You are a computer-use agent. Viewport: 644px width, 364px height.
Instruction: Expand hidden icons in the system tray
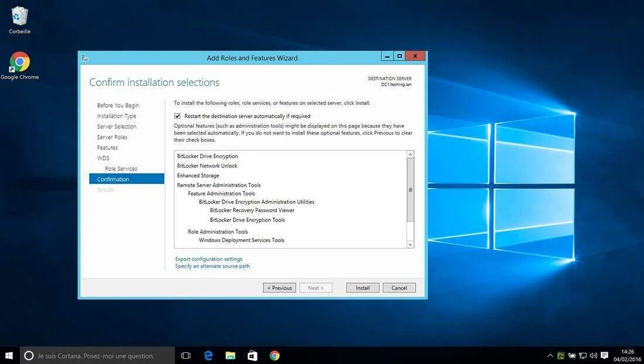[550, 355]
